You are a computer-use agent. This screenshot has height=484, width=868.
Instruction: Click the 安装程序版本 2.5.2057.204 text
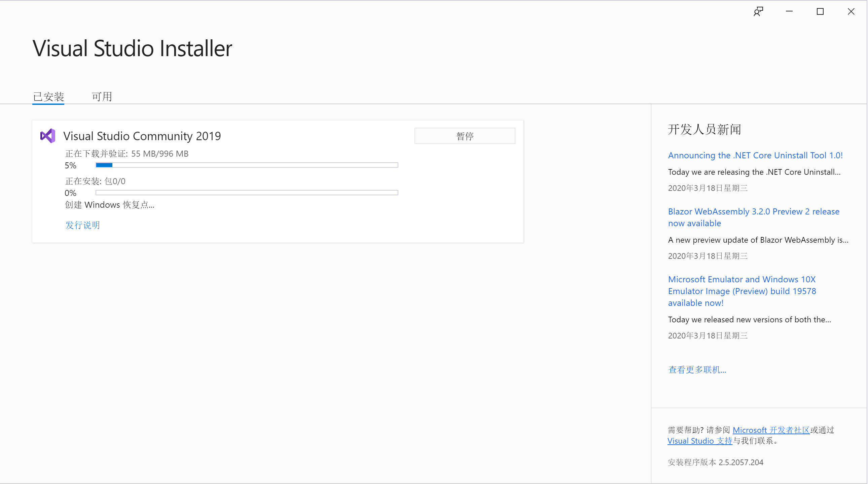tap(715, 462)
